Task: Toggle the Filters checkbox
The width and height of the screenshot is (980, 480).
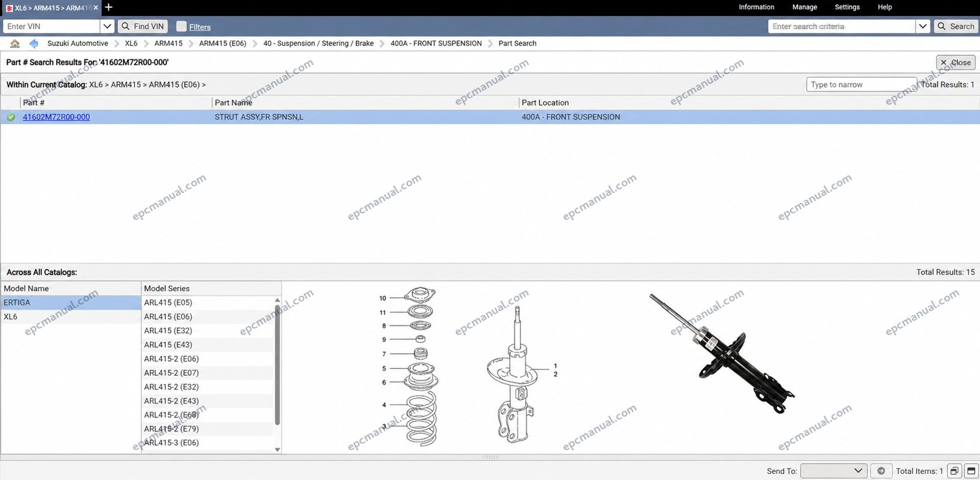Action: [x=181, y=26]
